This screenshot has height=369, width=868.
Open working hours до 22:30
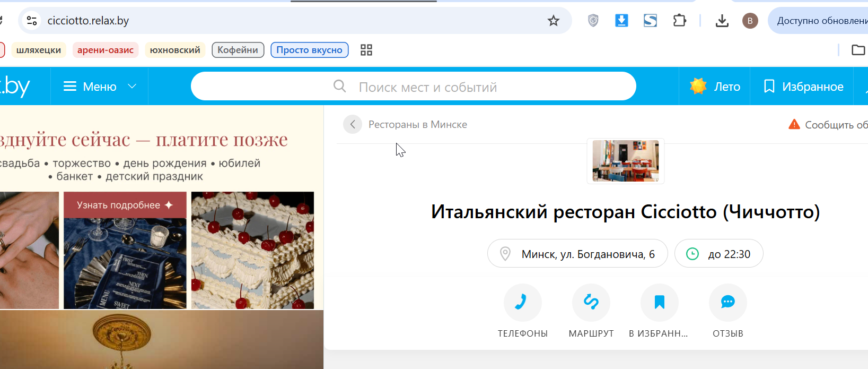coord(719,254)
